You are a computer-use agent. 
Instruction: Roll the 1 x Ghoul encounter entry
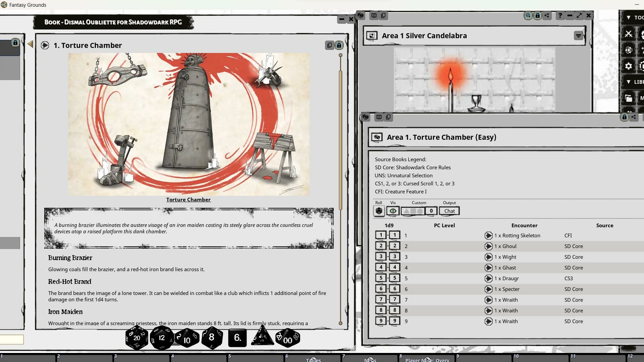click(x=489, y=246)
